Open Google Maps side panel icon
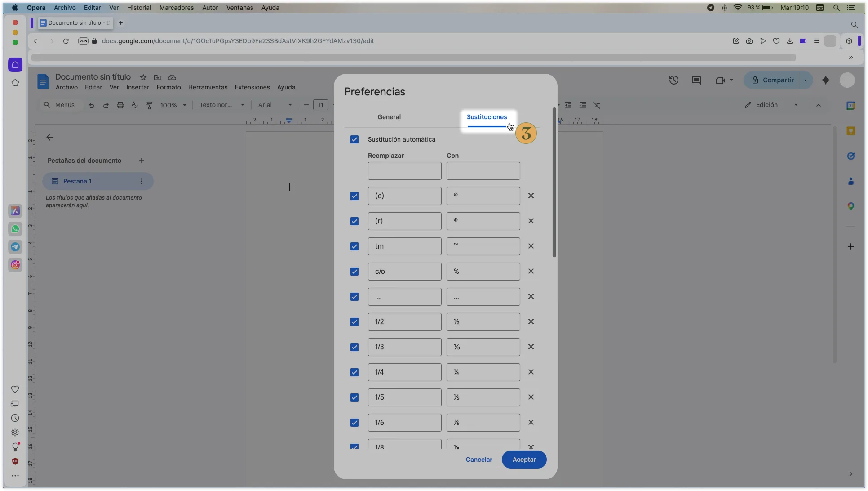868x491 pixels. (x=850, y=206)
